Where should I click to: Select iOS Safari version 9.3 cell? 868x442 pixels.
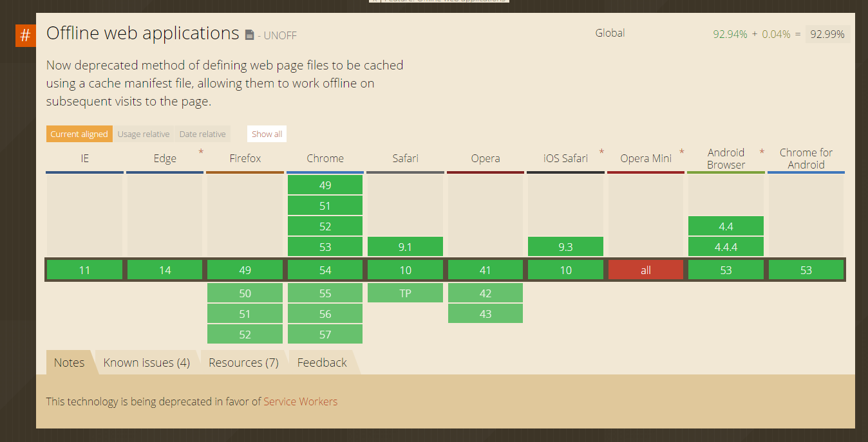click(566, 247)
